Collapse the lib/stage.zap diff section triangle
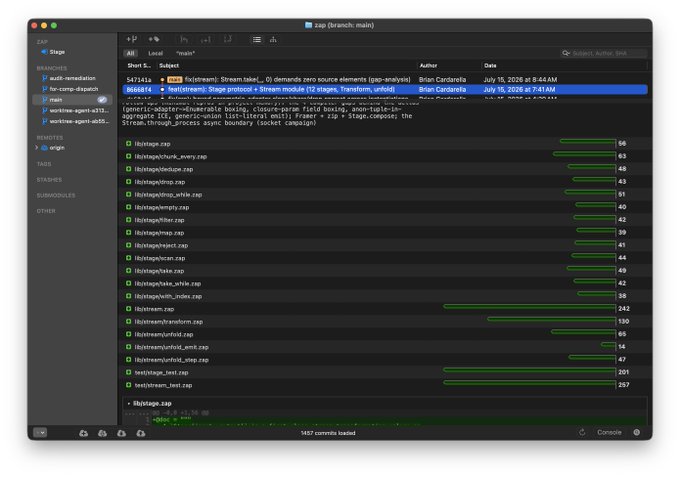The image size is (680, 477). click(x=129, y=403)
